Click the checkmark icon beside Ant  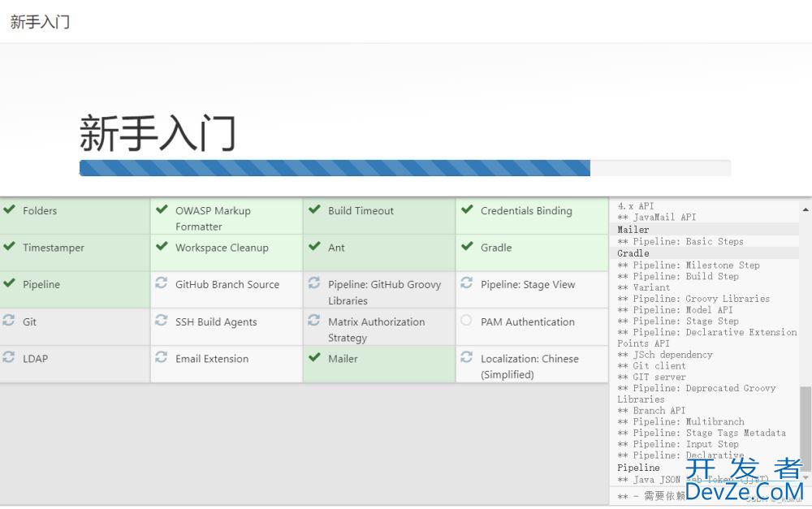point(314,246)
